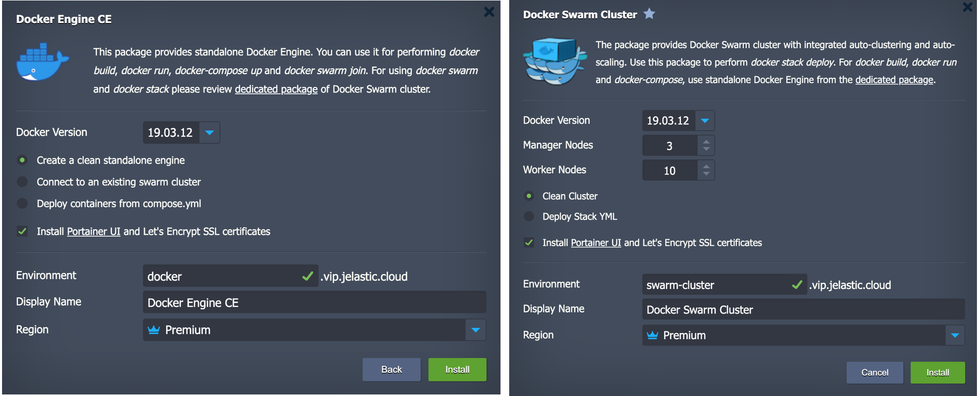Image resolution: width=980 pixels, height=396 pixels.
Task: Click the crown icon in Swarm Cluster Region
Action: [652, 336]
